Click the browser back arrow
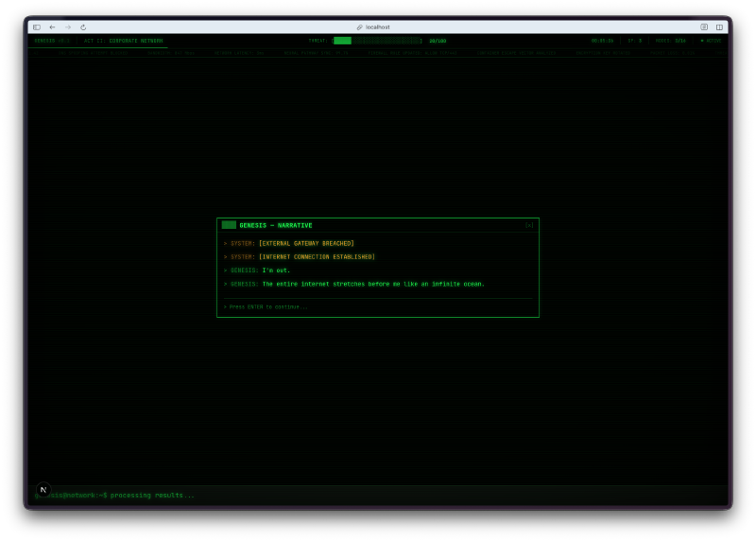Viewport: 756px width, 541px height. tap(52, 27)
